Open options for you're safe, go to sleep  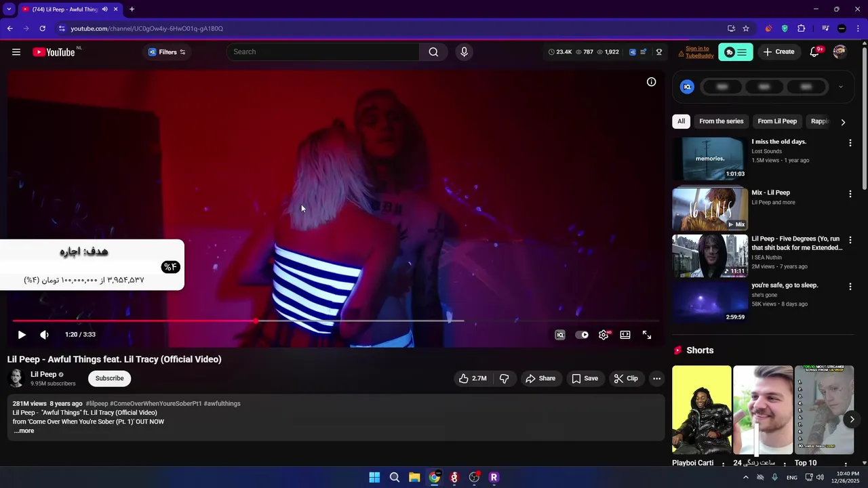point(850,287)
